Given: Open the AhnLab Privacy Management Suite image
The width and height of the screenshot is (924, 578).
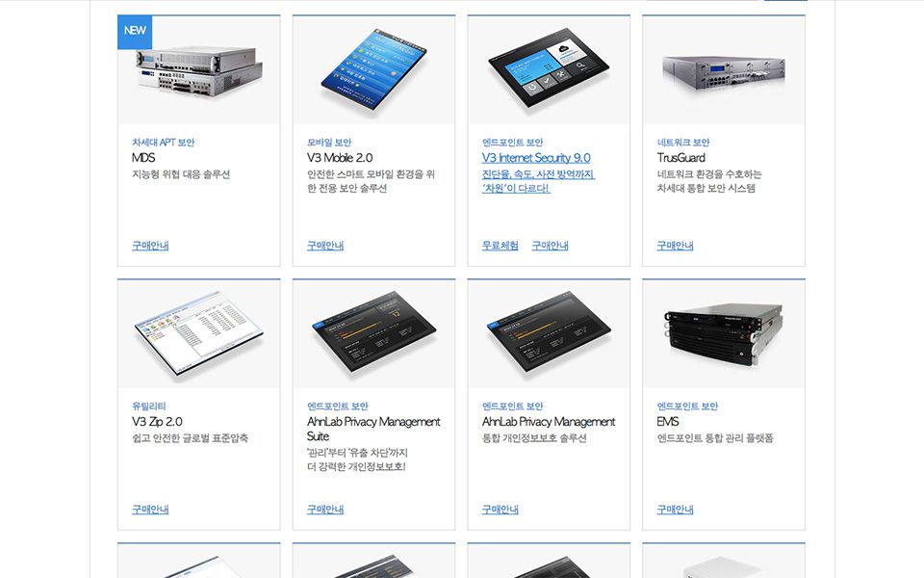Looking at the screenshot, I should pos(373,334).
